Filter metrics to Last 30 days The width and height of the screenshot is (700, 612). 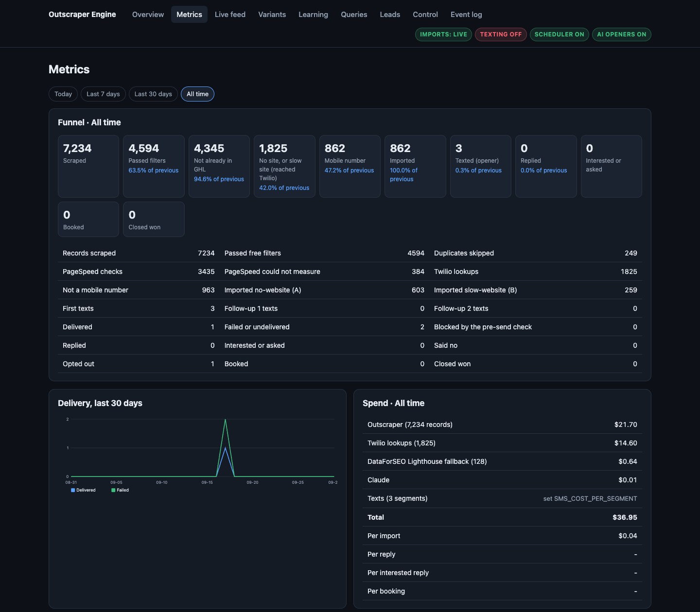[153, 94]
